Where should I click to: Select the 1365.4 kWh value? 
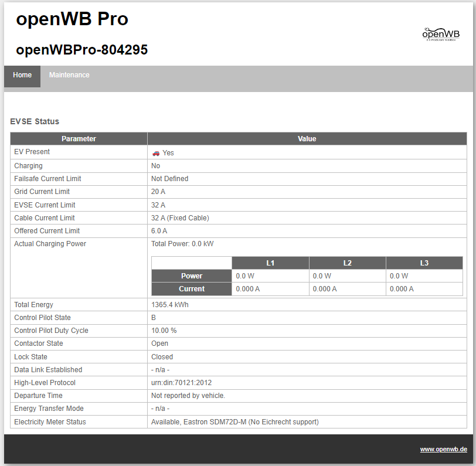coord(169,304)
